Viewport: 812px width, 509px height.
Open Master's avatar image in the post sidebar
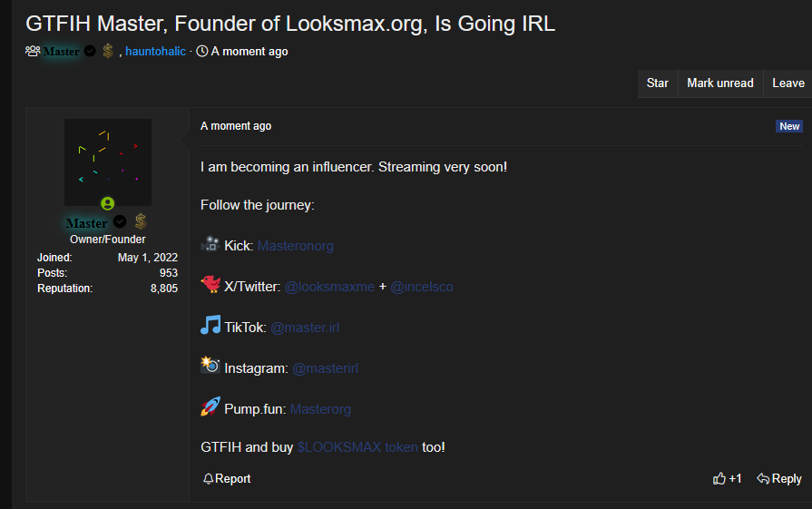click(x=108, y=162)
